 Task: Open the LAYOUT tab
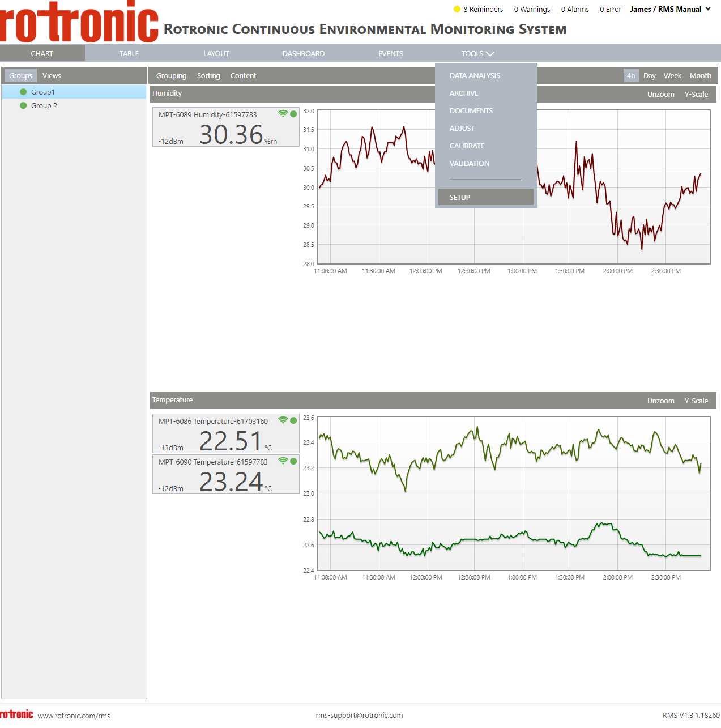tap(216, 53)
